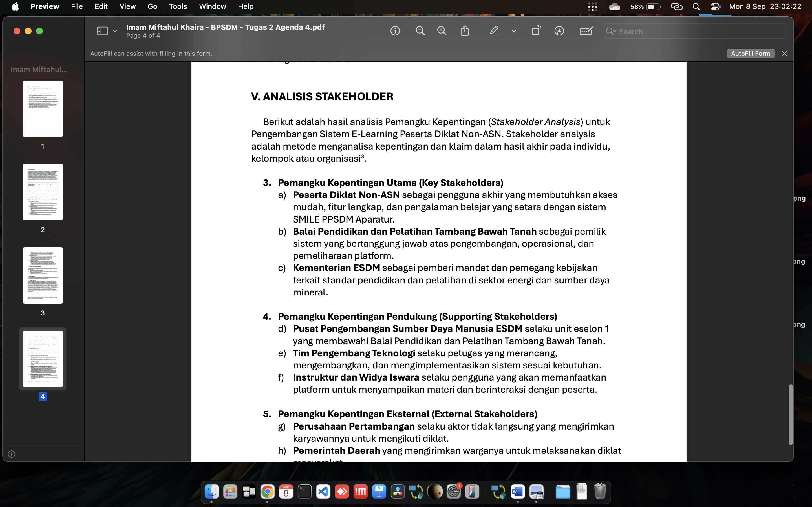Show the Markup toolbar
This screenshot has width=812, height=507.
559,31
